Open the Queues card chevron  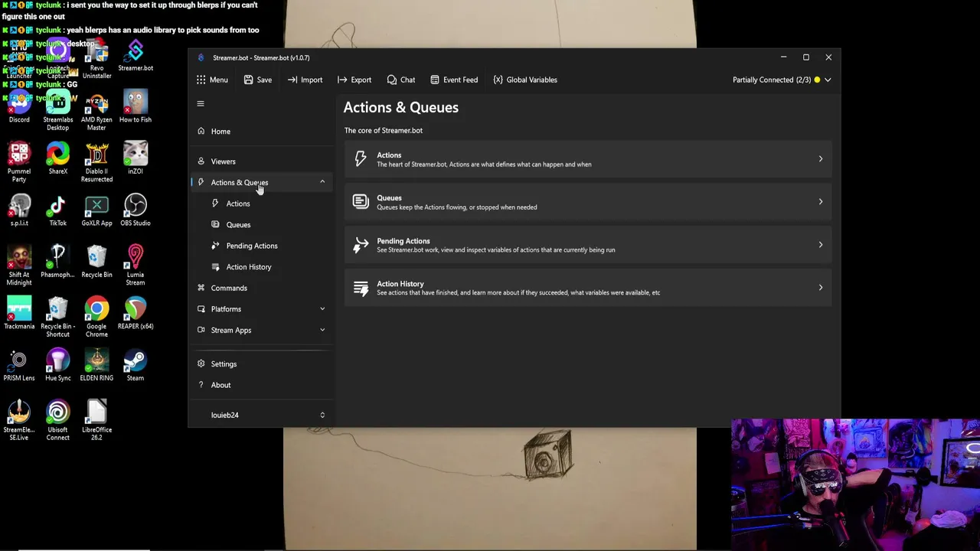(821, 202)
